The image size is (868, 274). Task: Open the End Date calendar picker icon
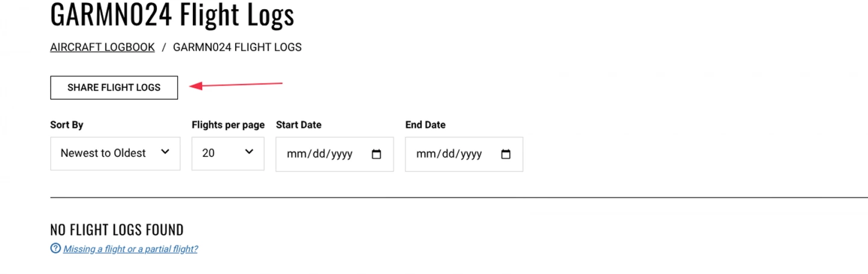click(506, 154)
